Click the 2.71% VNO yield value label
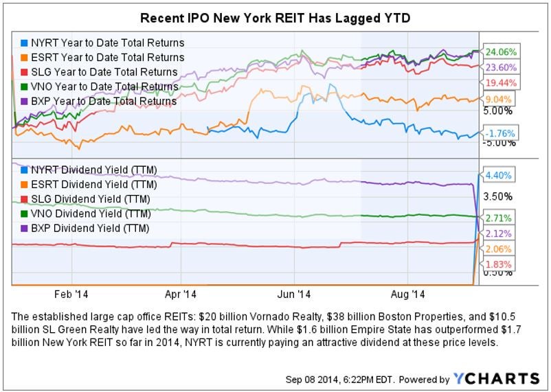Image resolution: width=551 pixels, height=392 pixels. [498, 218]
